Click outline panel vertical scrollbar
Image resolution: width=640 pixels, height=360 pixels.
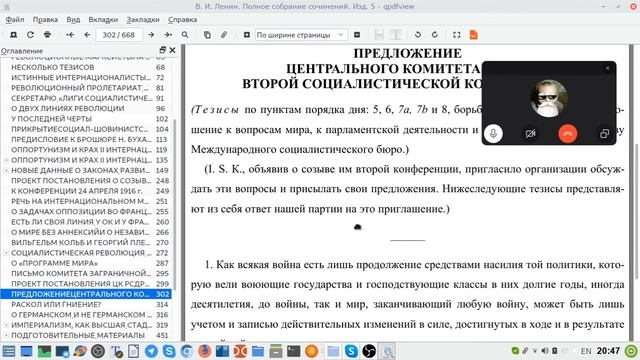(176, 204)
